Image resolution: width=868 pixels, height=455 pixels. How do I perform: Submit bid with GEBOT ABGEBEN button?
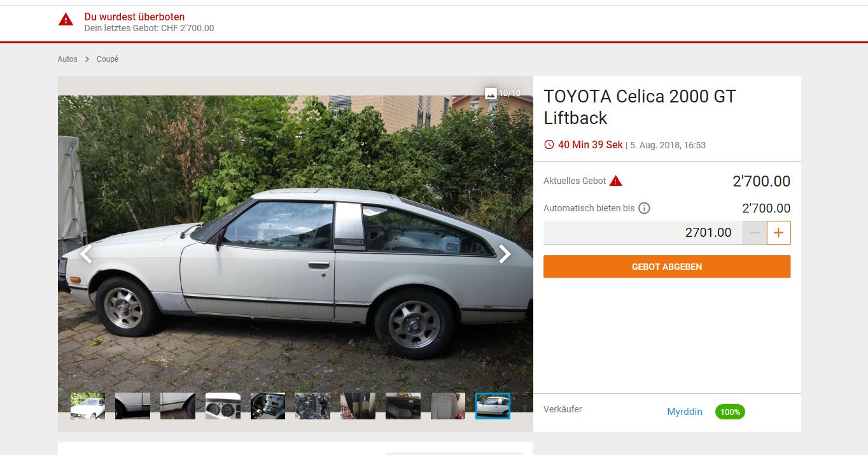click(x=667, y=267)
